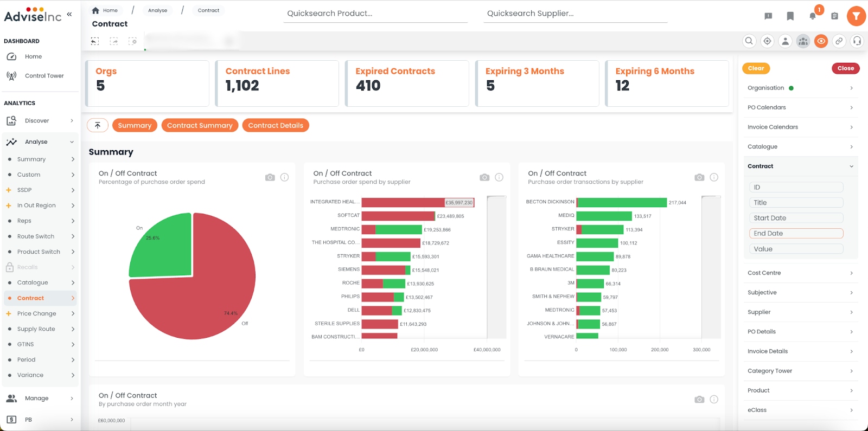The height and width of the screenshot is (431, 868).
Task: Expand the Supplier filter
Action: 800,312
